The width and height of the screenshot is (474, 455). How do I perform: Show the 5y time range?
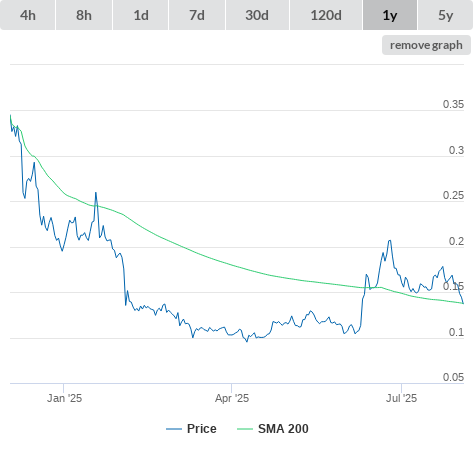pos(445,15)
